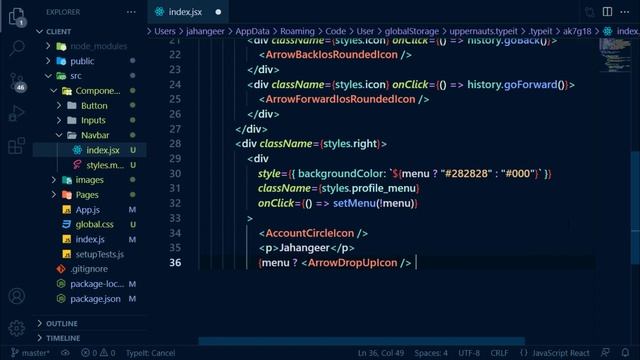The image size is (640, 360).
Task: Click globalStorage breadcrumb segment
Action: (x=411, y=31)
